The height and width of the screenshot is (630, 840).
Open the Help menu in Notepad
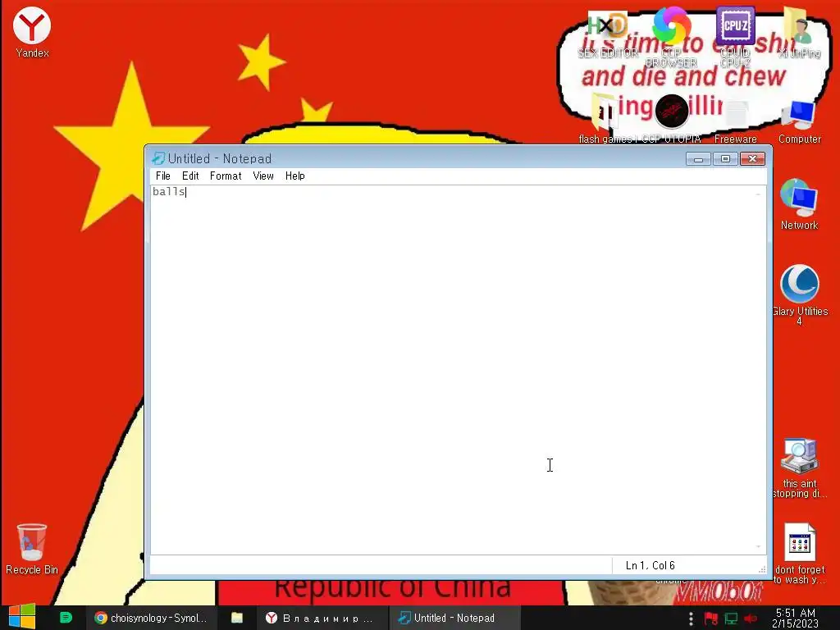294,176
